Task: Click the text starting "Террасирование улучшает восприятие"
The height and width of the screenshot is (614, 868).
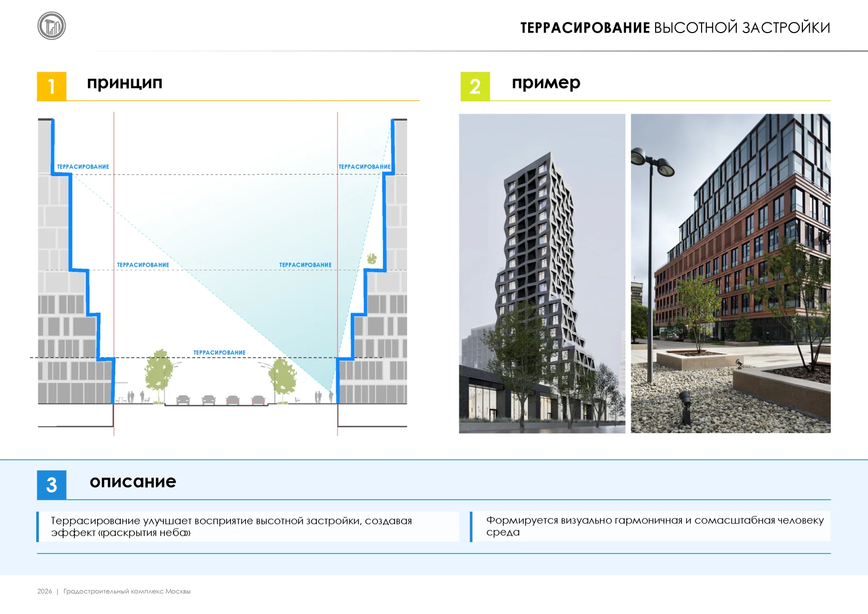Action: (x=231, y=527)
